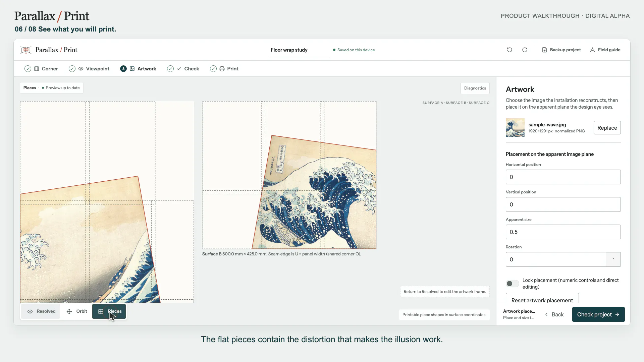Screen dimensions: 644x362
Task: Click the small checkmark icon beside Check
Action: tap(179, 69)
